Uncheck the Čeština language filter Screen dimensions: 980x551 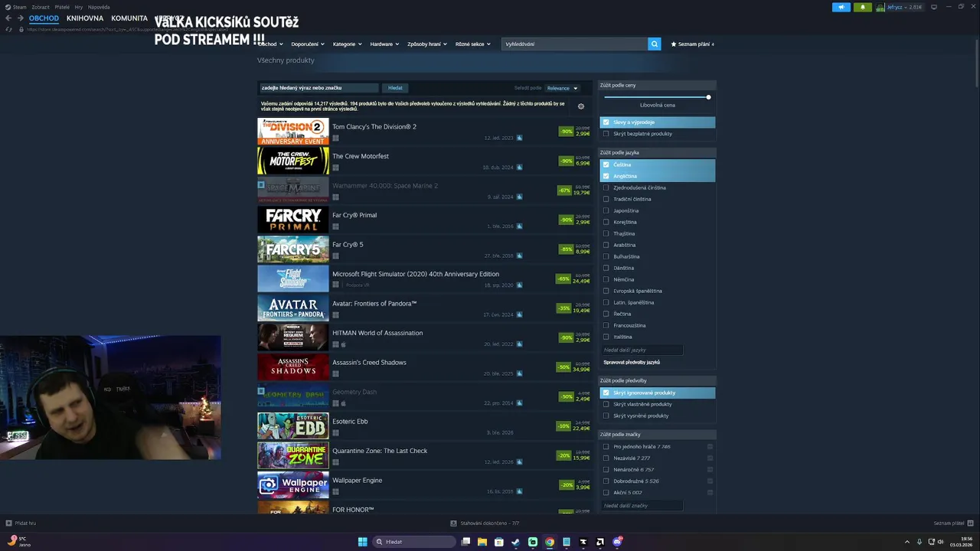coord(606,165)
